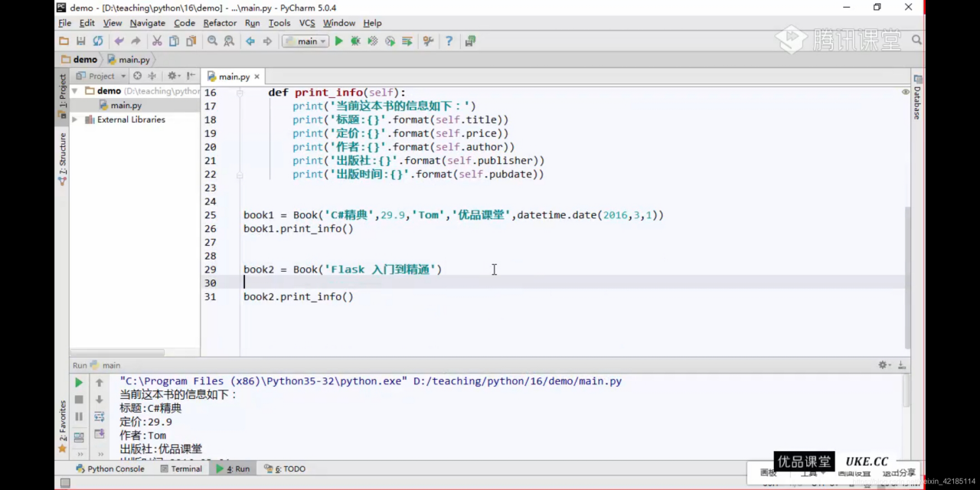
Task: Start debugging with the bug icon
Action: 355,41
